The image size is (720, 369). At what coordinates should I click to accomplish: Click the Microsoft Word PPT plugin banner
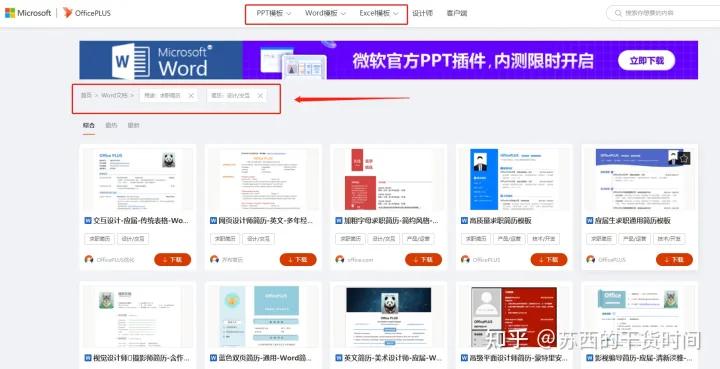click(x=388, y=60)
